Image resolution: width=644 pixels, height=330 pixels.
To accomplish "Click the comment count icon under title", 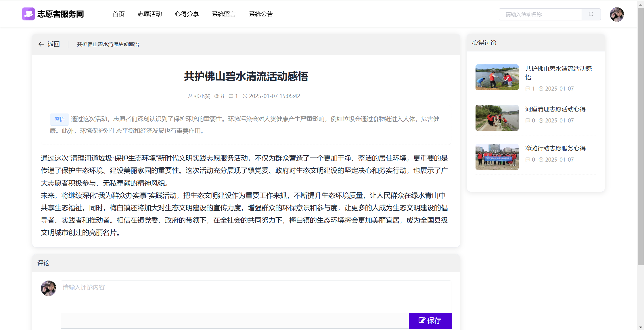I will (231, 96).
